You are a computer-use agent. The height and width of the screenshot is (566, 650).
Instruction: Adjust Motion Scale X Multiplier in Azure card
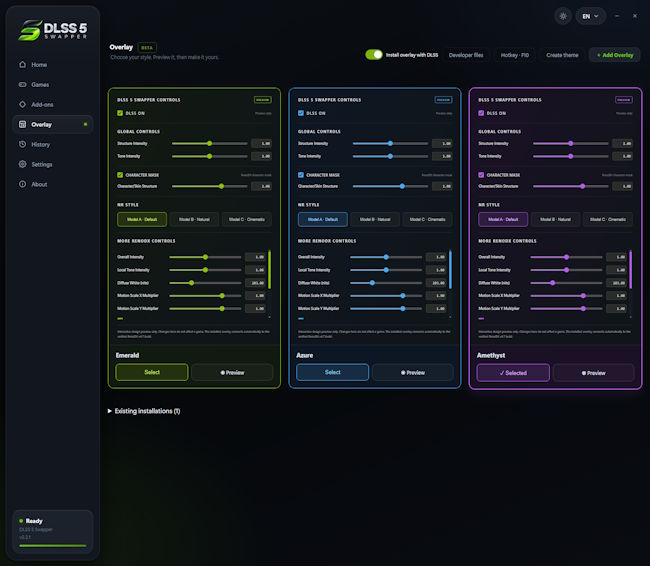point(386,295)
